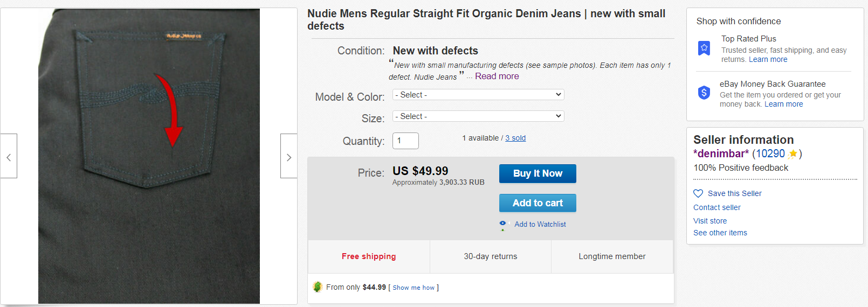The width and height of the screenshot is (868, 307).
Task: Click the Quantity input field
Action: (x=405, y=141)
